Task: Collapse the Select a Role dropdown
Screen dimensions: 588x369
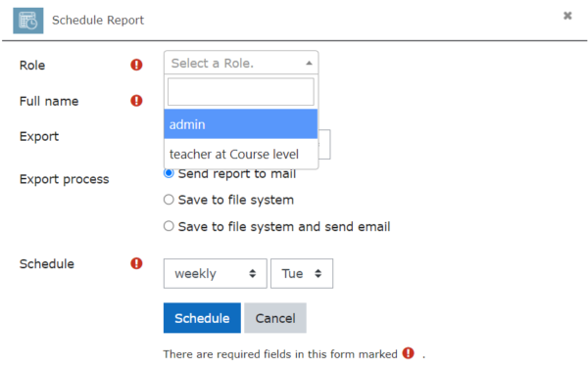Action: click(241, 63)
